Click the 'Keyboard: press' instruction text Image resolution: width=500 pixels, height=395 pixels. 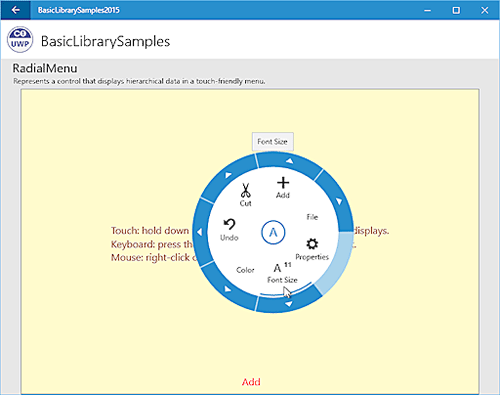[152, 244]
